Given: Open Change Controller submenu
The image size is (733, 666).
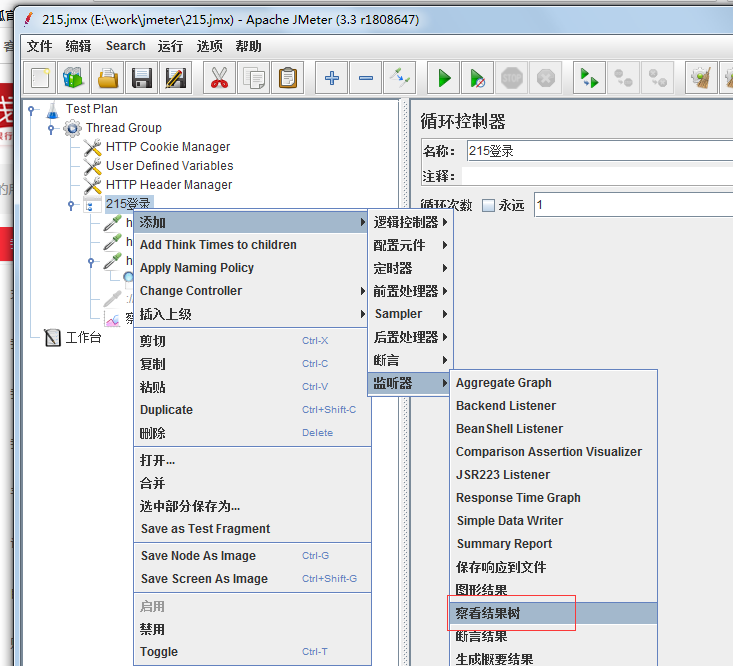Looking at the screenshot, I should [x=252, y=291].
